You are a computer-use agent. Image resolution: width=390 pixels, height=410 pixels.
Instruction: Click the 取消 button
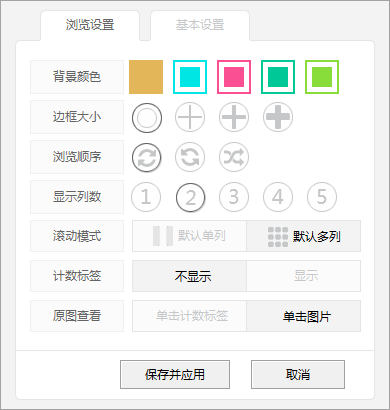[x=298, y=374]
